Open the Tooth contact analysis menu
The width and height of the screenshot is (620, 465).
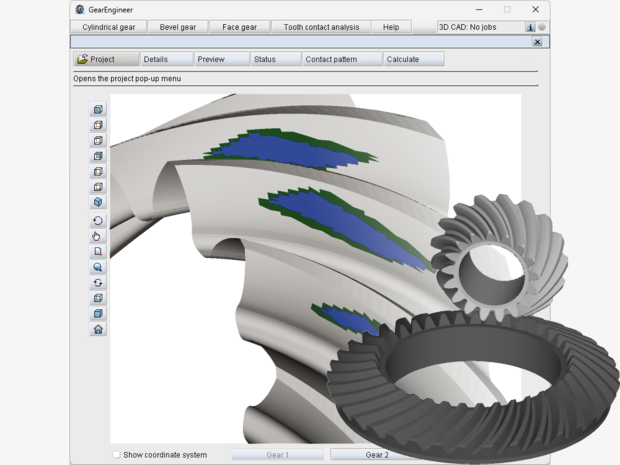coord(321,27)
